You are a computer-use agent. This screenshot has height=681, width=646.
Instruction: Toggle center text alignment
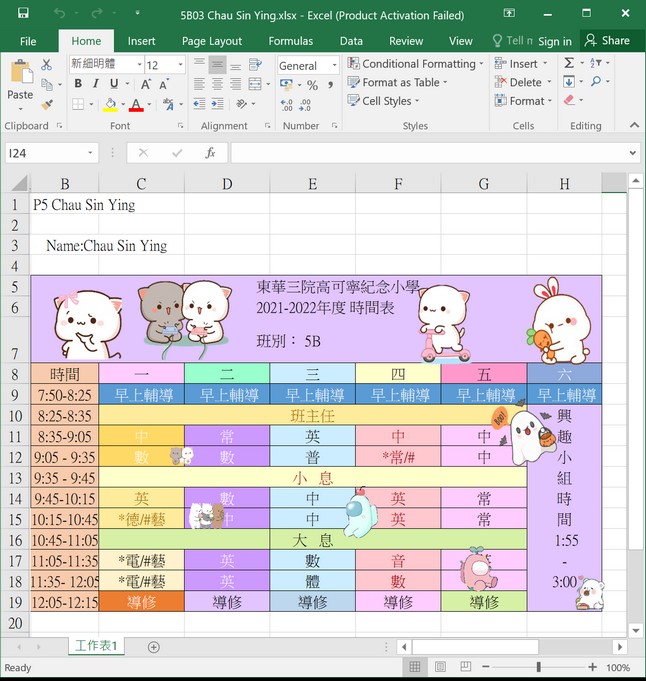[218, 84]
